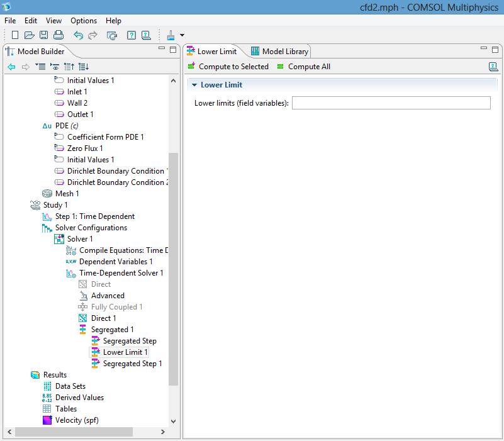This screenshot has height=441, width=504.
Task: Open the Options menu
Action: 83,21
